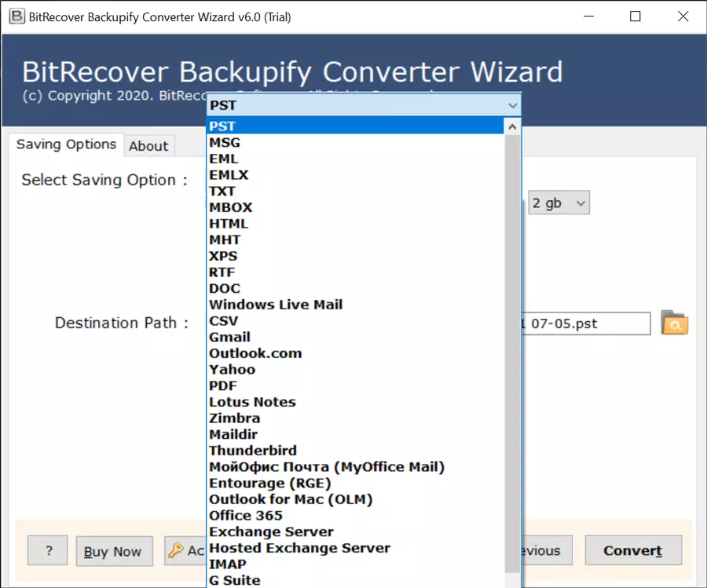The width and height of the screenshot is (707, 588).
Task: Choose MSG from the format list
Action: click(355, 142)
